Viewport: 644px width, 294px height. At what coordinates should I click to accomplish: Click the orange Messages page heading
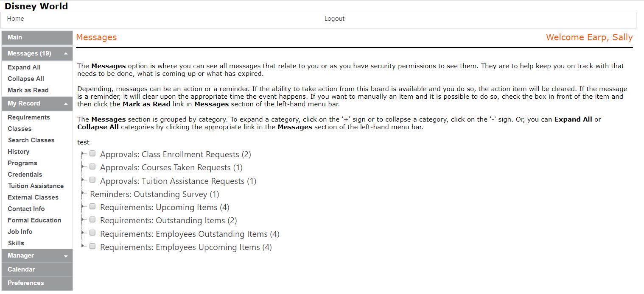pos(96,37)
